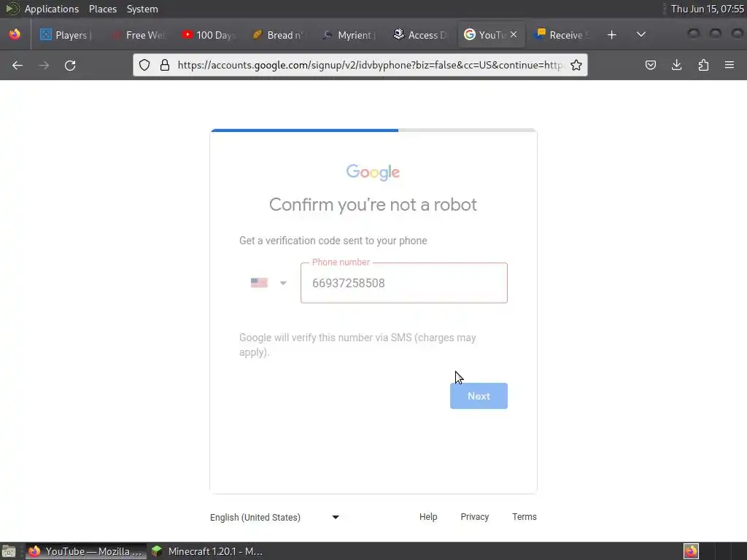Open the Firefox hamburger menu
The height and width of the screenshot is (560, 747).
point(729,65)
